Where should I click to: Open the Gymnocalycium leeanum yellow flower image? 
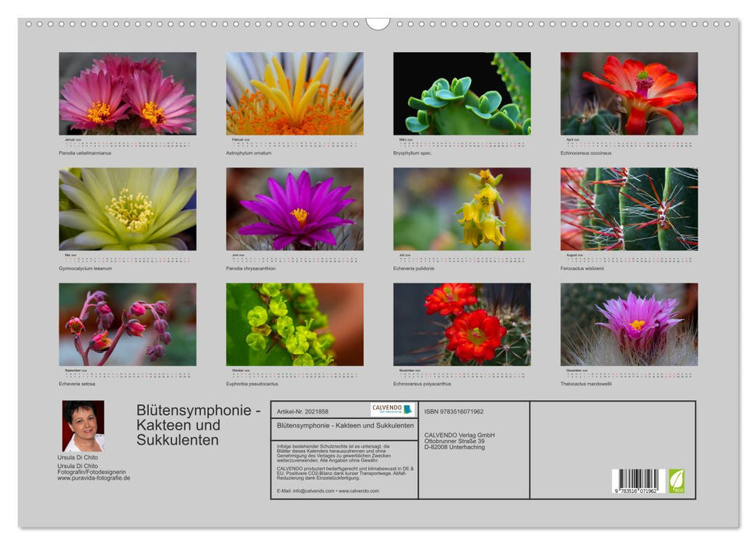128,209
